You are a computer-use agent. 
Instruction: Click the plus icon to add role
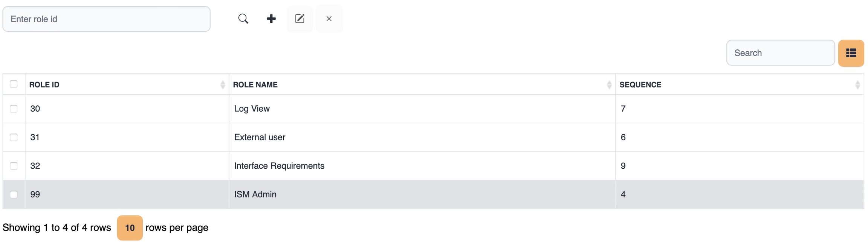(x=271, y=19)
